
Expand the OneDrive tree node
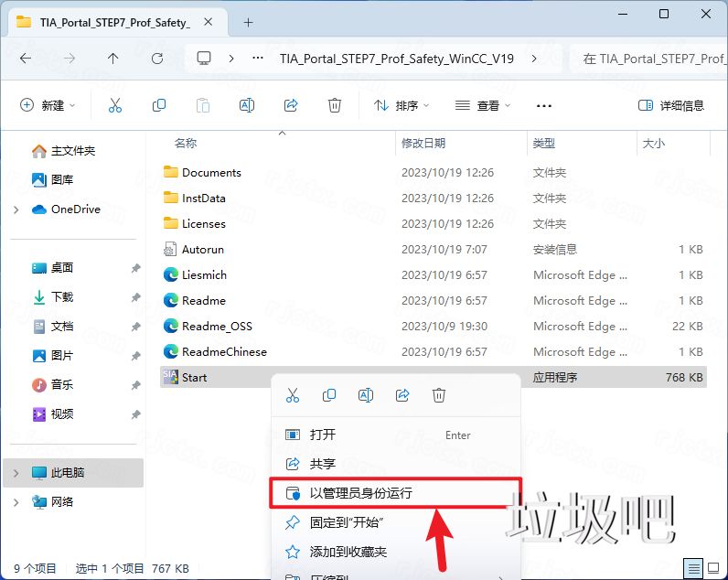click(x=16, y=209)
